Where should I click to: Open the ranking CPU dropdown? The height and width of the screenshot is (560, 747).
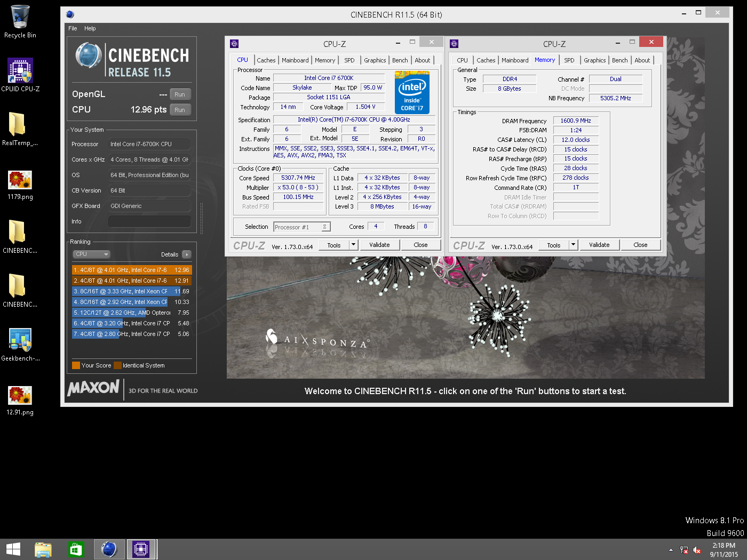click(x=92, y=254)
